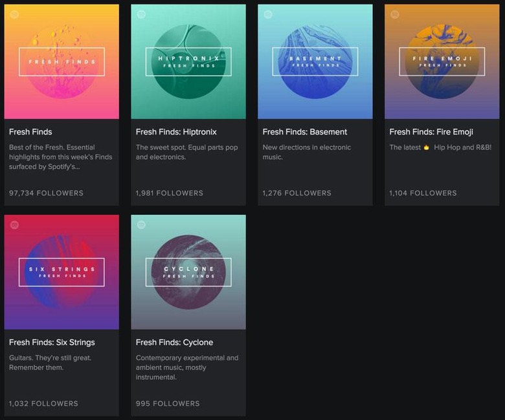Image resolution: width=505 pixels, height=420 pixels.
Task: Click '995 FOLLOWERS' count
Action: [168, 404]
